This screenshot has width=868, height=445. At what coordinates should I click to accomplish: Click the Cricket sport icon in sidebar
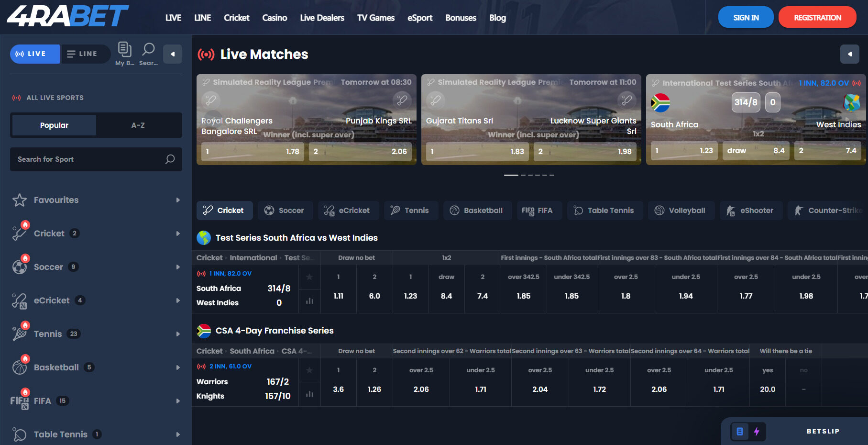click(20, 233)
